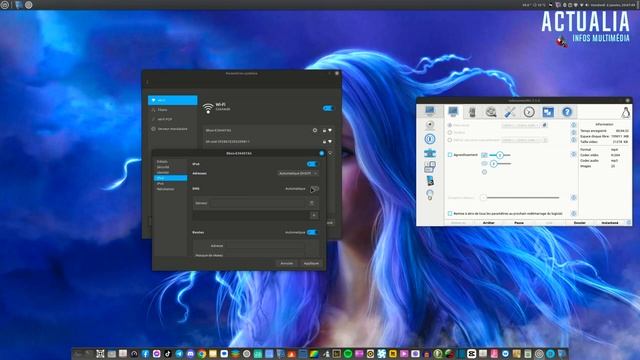Click the Dossier button

tap(580, 223)
